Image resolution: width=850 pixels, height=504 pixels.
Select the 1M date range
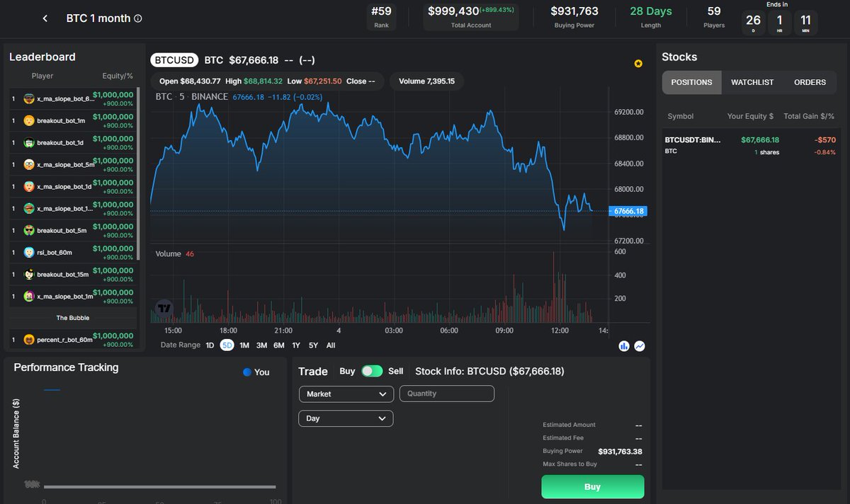244,345
